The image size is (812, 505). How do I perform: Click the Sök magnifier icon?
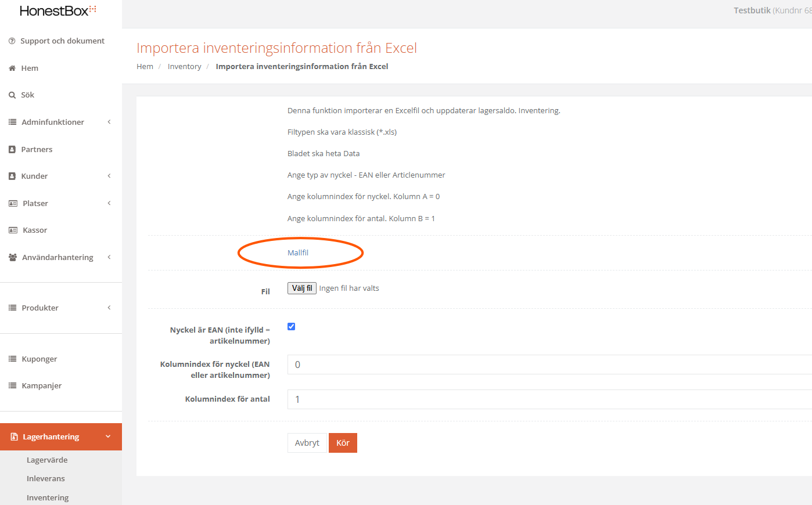[12, 95]
